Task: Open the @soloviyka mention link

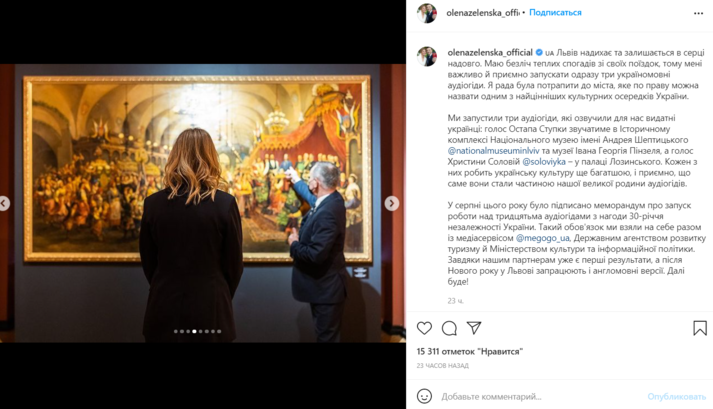Action: (x=544, y=162)
